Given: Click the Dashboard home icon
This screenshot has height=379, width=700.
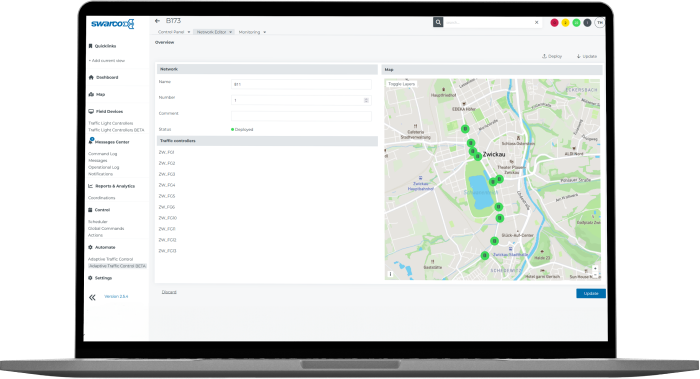Looking at the screenshot, I should [91, 77].
